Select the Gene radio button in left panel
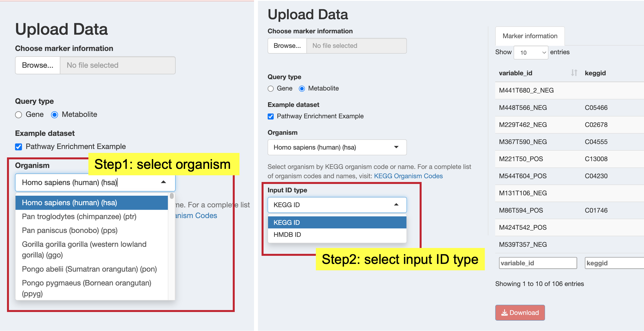 [18, 115]
